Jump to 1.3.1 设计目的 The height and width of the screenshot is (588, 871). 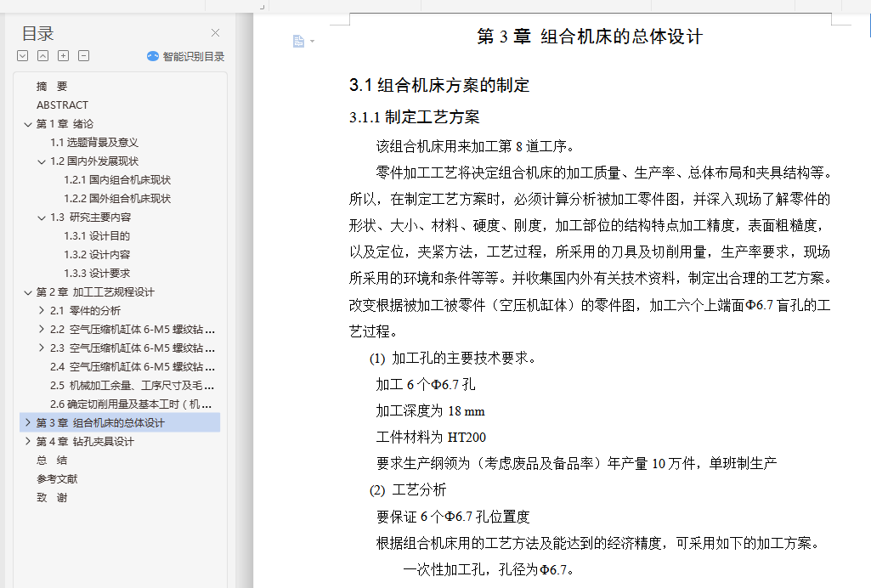point(97,236)
